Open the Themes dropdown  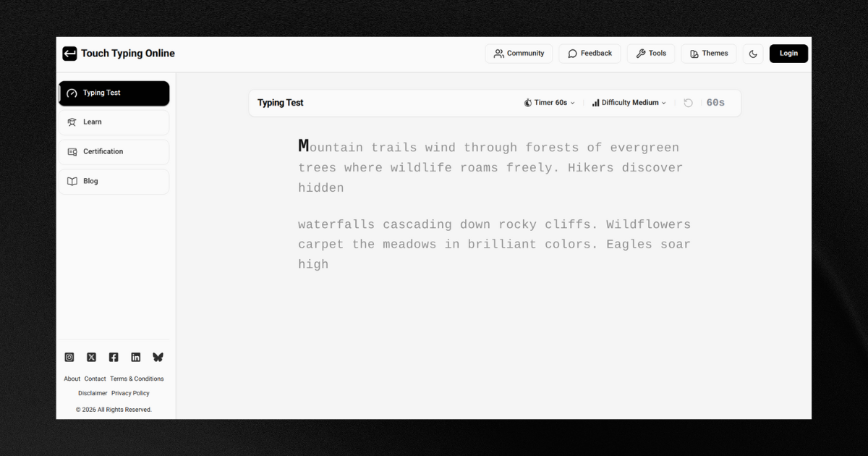click(x=708, y=53)
